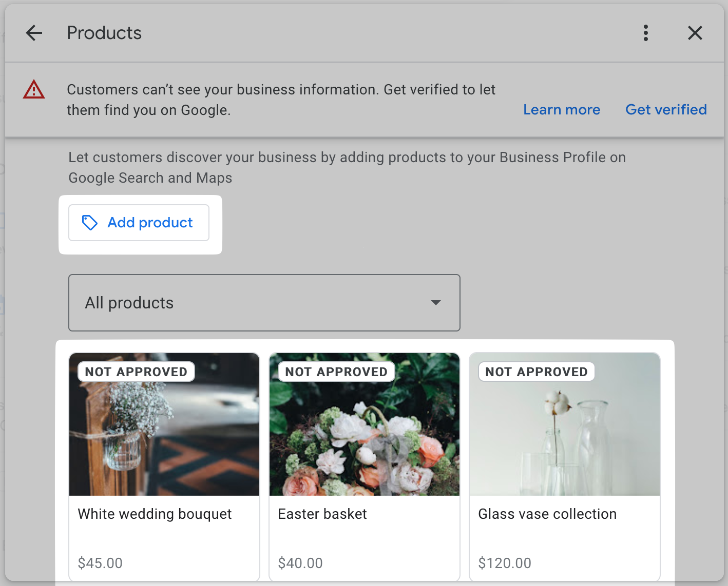Screen dimensions: 728x586
Task: Click the Easter basket product title
Action: (322, 514)
